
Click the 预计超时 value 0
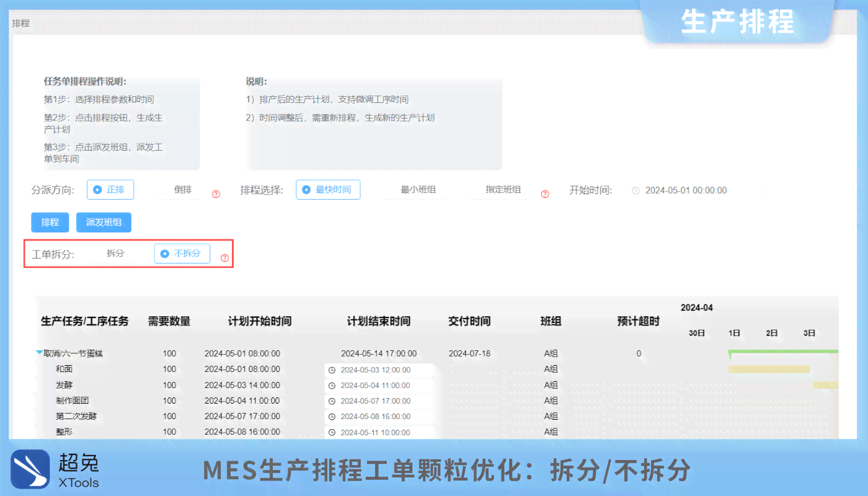(x=639, y=353)
